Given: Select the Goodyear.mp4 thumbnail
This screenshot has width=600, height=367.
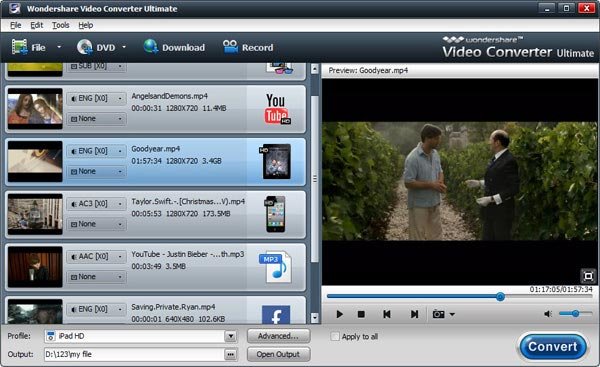Looking at the screenshot, I should pyautogui.click(x=35, y=161).
